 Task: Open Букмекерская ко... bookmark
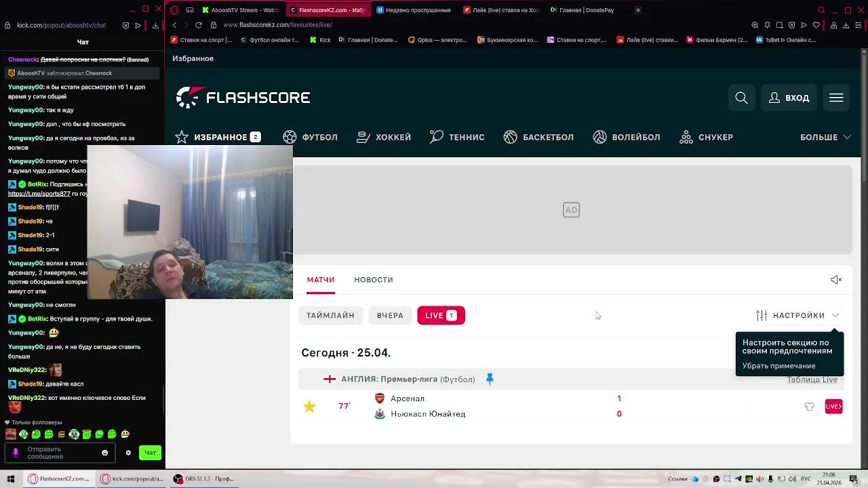point(507,40)
